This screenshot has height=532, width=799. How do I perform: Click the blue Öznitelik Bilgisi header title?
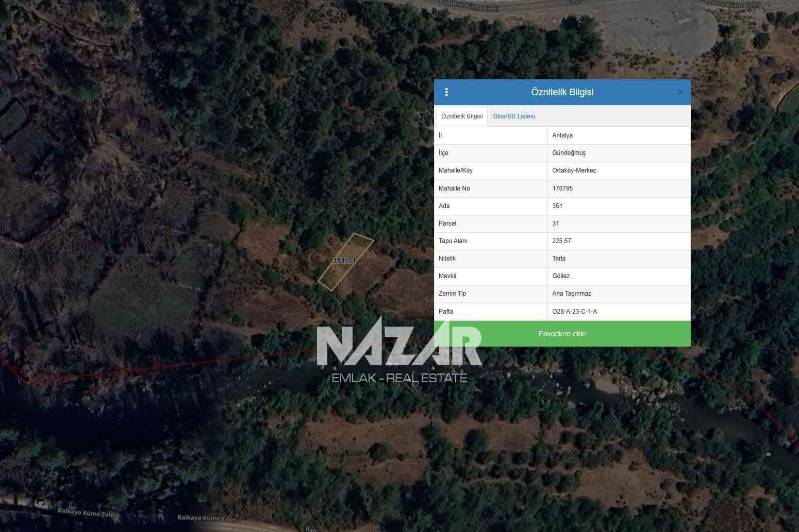(562, 92)
